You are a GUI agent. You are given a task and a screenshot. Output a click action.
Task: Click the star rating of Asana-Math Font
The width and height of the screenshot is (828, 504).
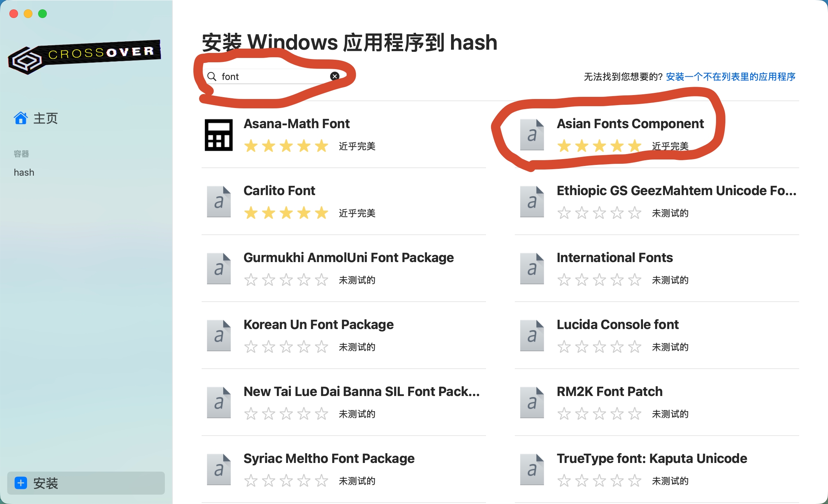[x=286, y=146]
